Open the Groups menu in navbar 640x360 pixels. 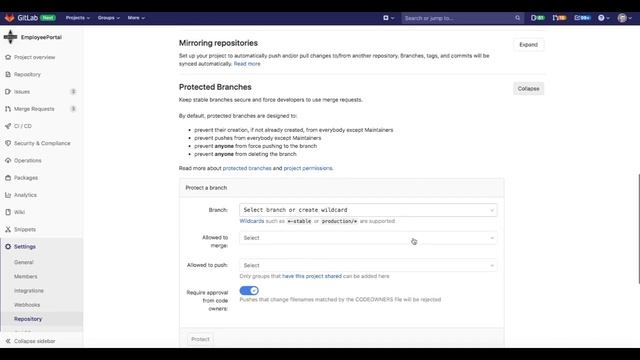click(x=109, y=18)
